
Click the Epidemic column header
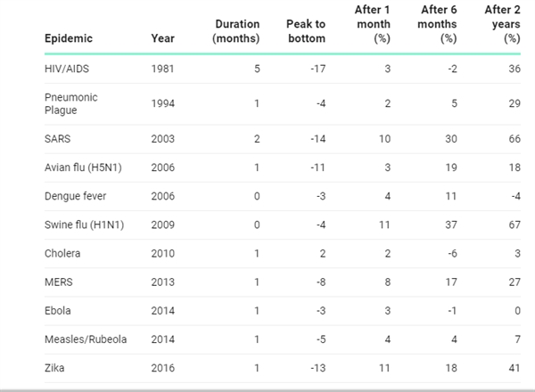(69, 38)
